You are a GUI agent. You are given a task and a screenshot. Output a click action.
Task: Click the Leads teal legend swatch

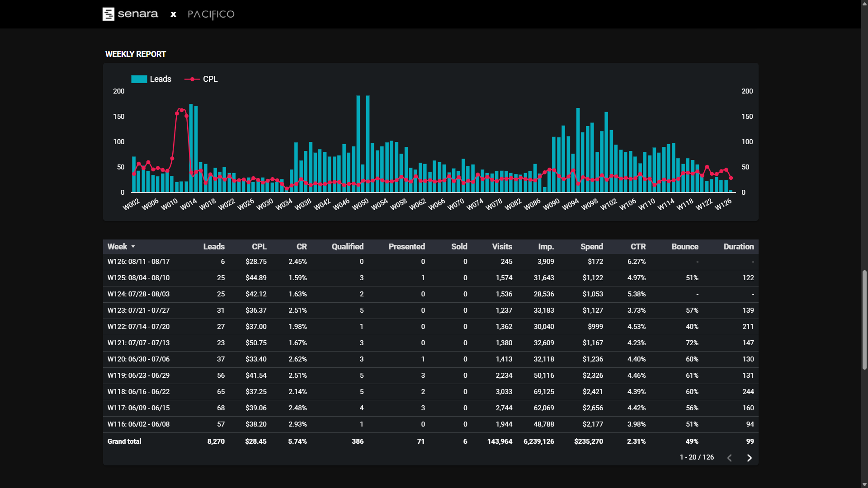point(139,79)
